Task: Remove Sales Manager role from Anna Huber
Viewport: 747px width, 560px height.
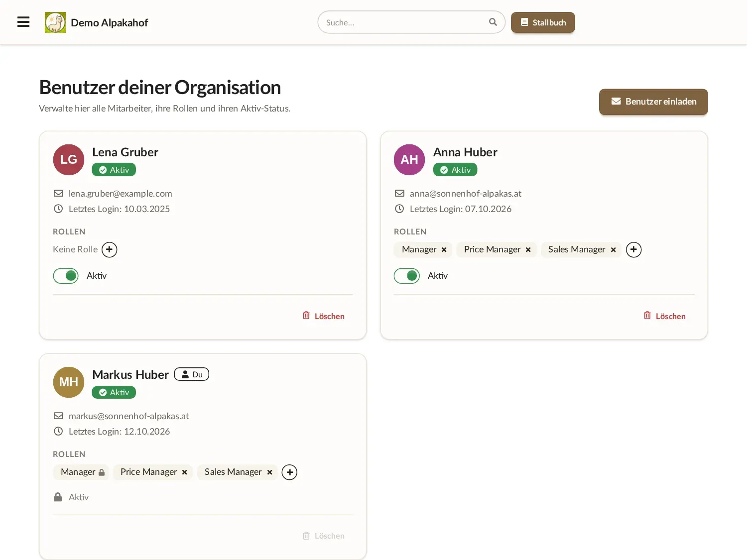Action: click(x=614, y=250)
